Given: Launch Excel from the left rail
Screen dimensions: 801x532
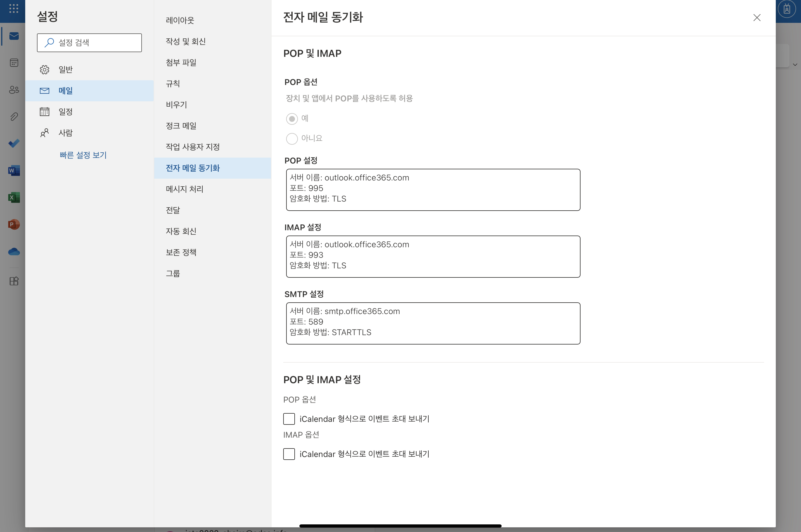Looking at the screenshot, I should 14,197.
